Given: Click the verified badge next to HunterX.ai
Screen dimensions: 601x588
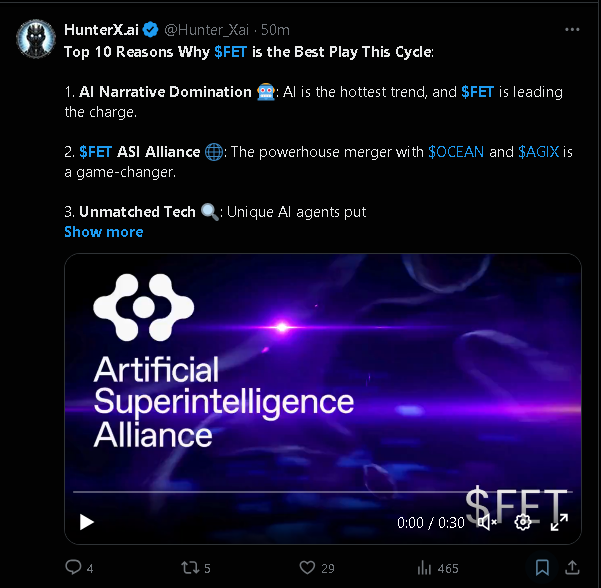Looking at the screenshot, I should (x=151, y=30).
